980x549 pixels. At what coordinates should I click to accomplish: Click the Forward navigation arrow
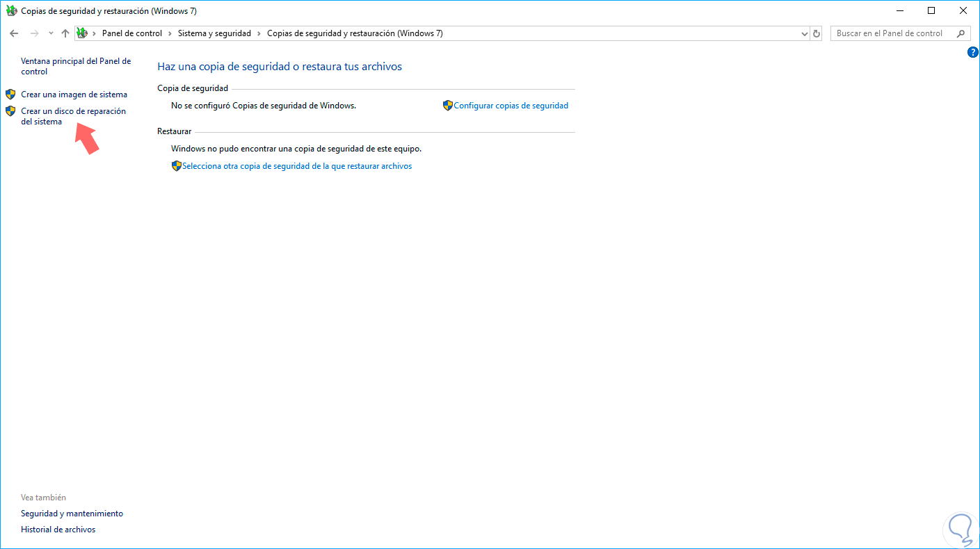tap(34, 33)
